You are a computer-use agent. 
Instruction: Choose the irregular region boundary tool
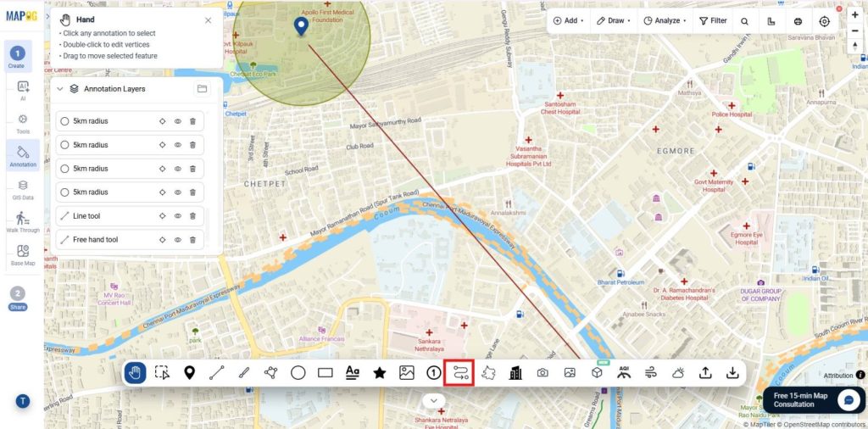487,372
